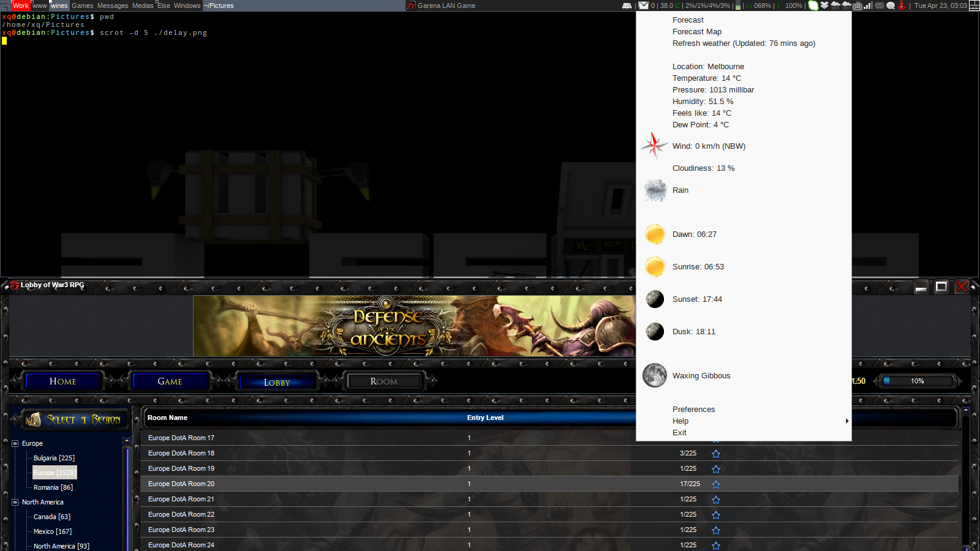Click the Sunrise sun icon
980x551 pixels.
[655, 266]
